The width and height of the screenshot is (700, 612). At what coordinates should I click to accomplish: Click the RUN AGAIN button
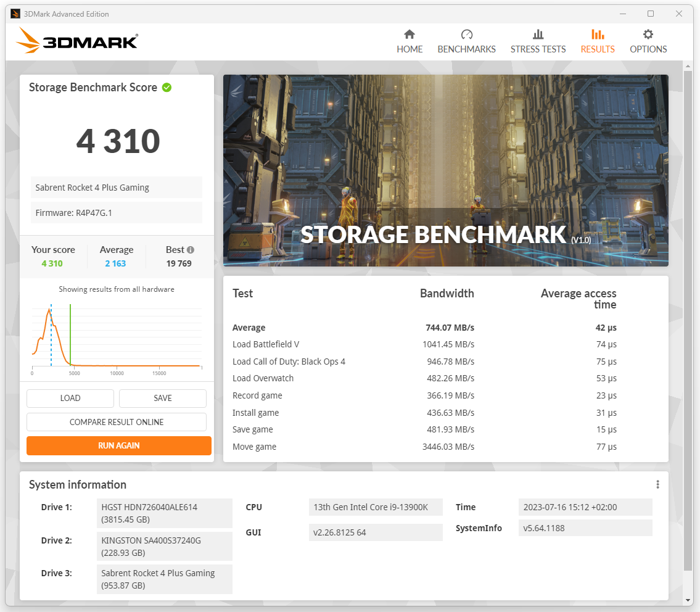click(x=119, y=445)
